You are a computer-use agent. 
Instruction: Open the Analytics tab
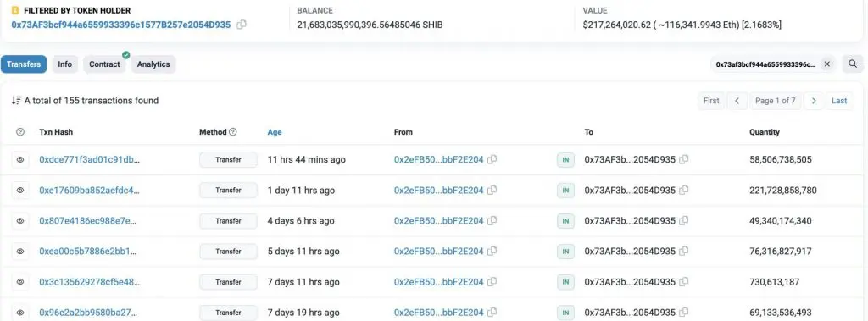(x=153, y=64)
